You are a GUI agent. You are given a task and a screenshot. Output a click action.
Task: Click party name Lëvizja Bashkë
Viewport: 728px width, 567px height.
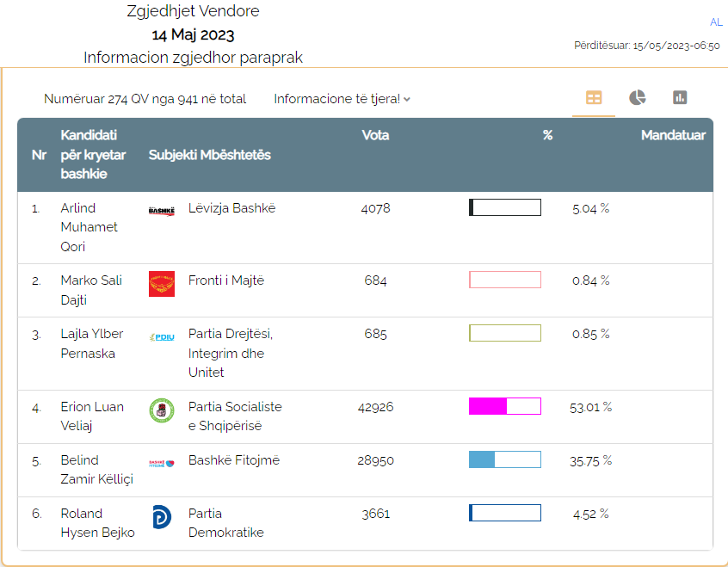[231, 208]
